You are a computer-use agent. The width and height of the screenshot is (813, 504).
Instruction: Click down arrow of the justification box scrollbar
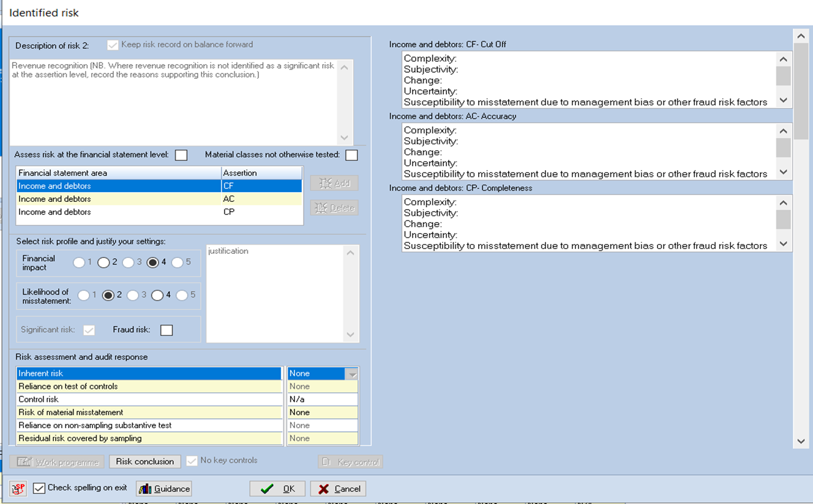point(350,335)
